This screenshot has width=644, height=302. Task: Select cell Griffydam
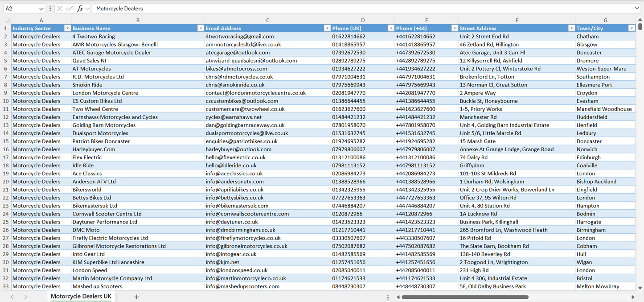coord(517,165)
